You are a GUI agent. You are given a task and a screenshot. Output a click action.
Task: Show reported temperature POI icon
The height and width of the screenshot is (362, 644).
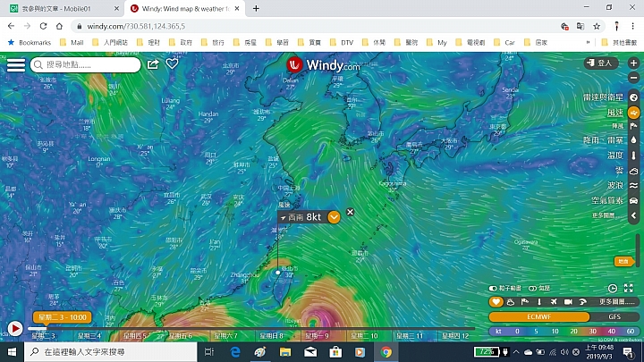[x=539, y=302]
